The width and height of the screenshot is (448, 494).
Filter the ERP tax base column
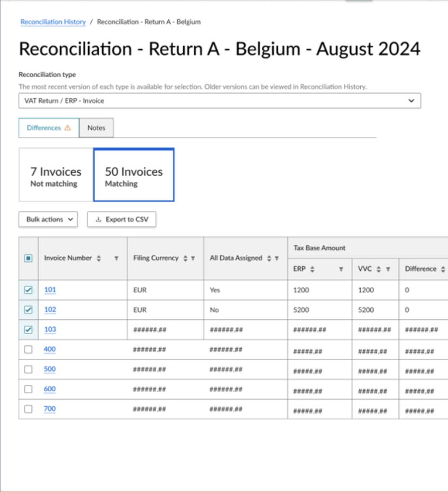(341, 269)
